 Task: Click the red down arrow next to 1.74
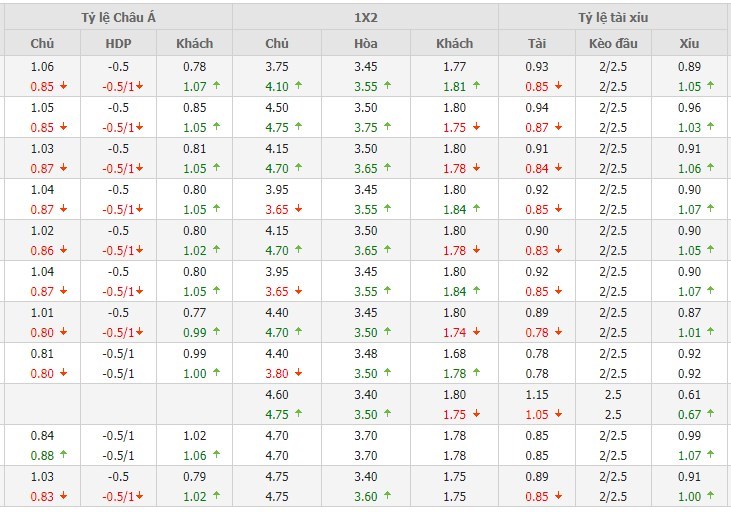point(477,332)
